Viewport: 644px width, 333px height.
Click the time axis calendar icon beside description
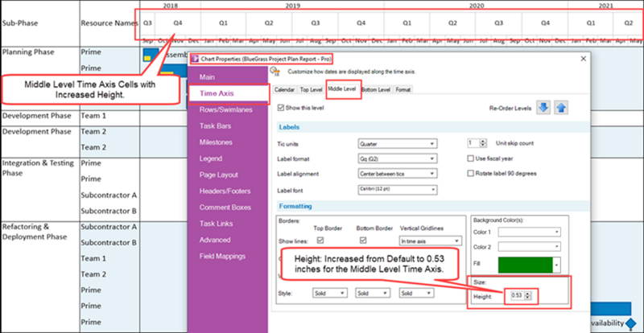click(x=275, y=72)
